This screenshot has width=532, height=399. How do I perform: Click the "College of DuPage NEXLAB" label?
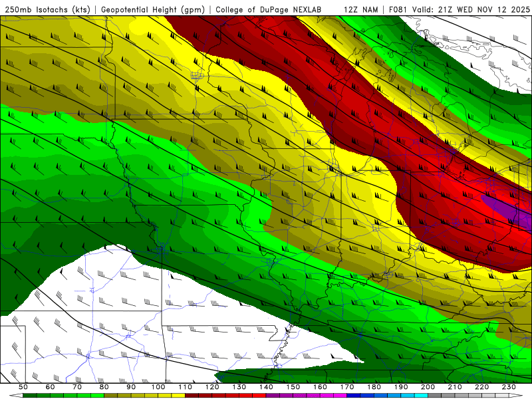[269, 10]
